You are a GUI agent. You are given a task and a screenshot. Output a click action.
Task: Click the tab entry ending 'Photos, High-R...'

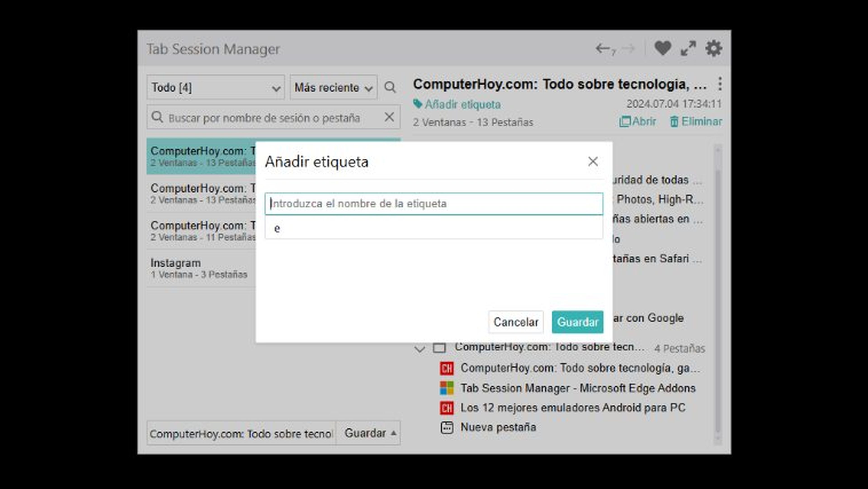(x=659, y=199)
